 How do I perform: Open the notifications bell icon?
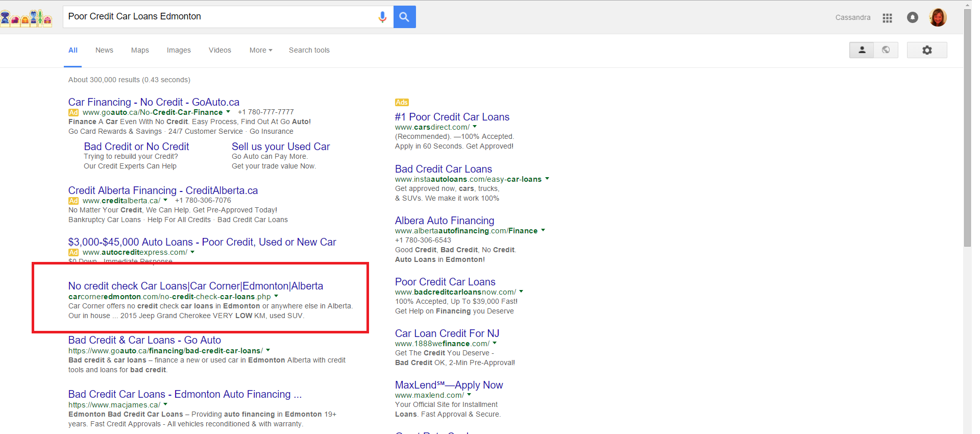(x=912, y=17)
